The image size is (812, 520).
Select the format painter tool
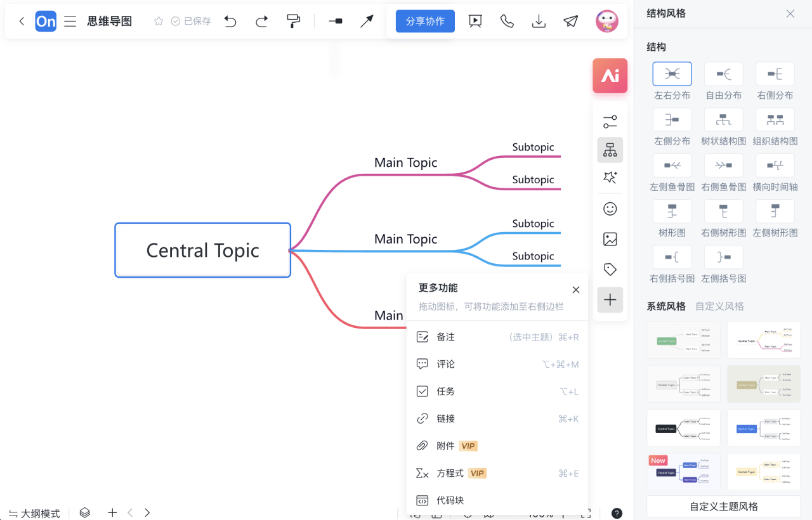coord(293,22)
